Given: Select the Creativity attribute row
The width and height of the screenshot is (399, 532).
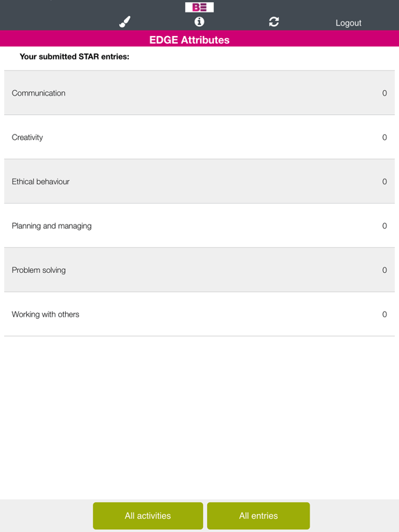Looking at the screenshot, I should 199,137.
